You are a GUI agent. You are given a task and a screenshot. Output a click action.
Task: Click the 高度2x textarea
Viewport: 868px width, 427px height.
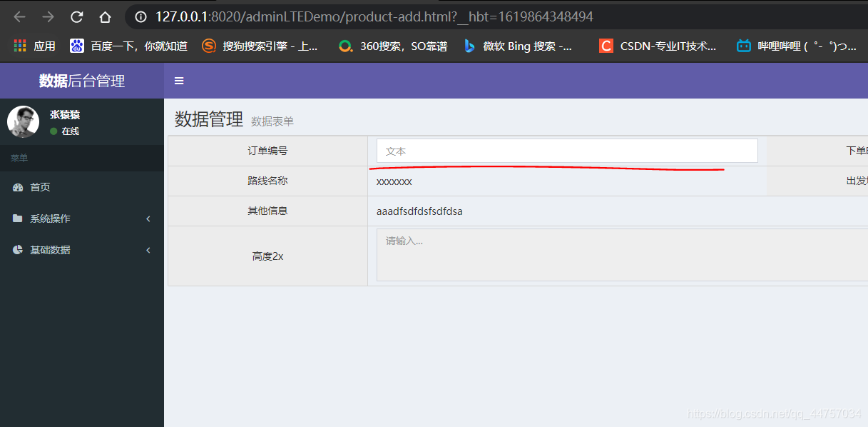[622, 255]
